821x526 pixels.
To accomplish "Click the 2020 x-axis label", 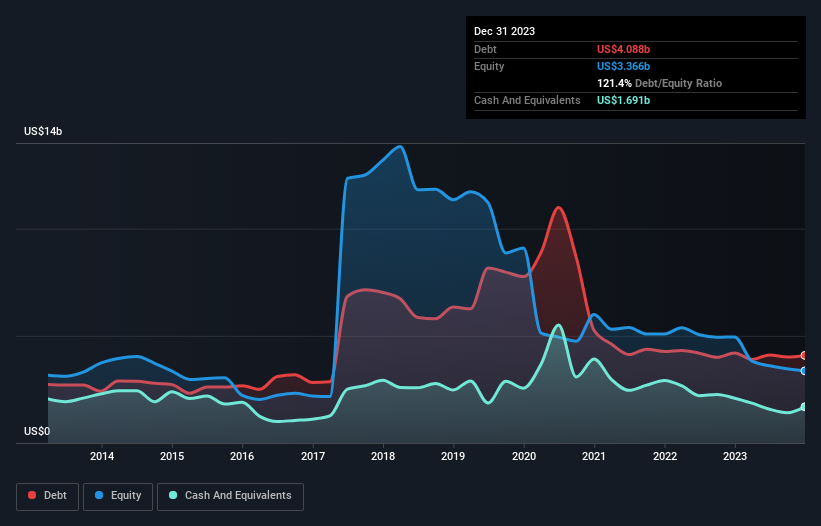I will [x=524, y=456].
